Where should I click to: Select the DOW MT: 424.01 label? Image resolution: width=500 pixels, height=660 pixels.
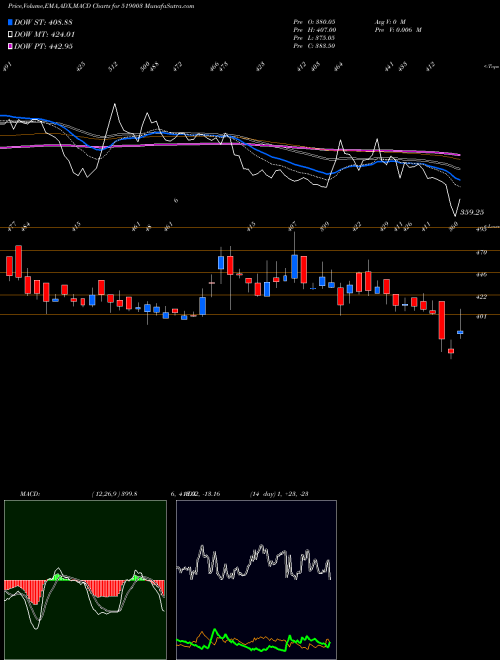[x=44, y=35]
